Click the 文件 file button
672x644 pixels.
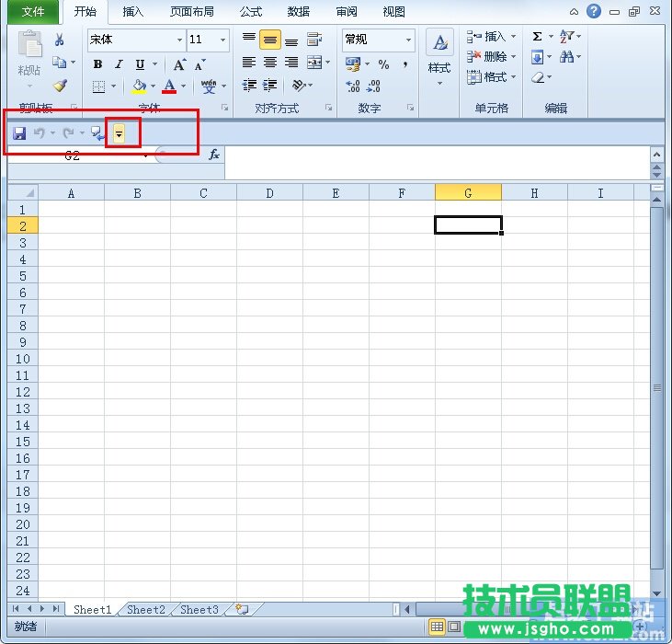[33, 12]
